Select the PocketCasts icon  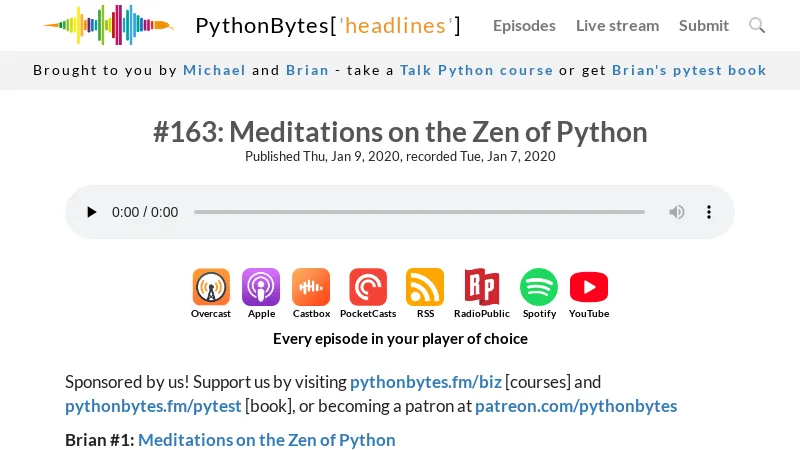[x=368, y=287]
